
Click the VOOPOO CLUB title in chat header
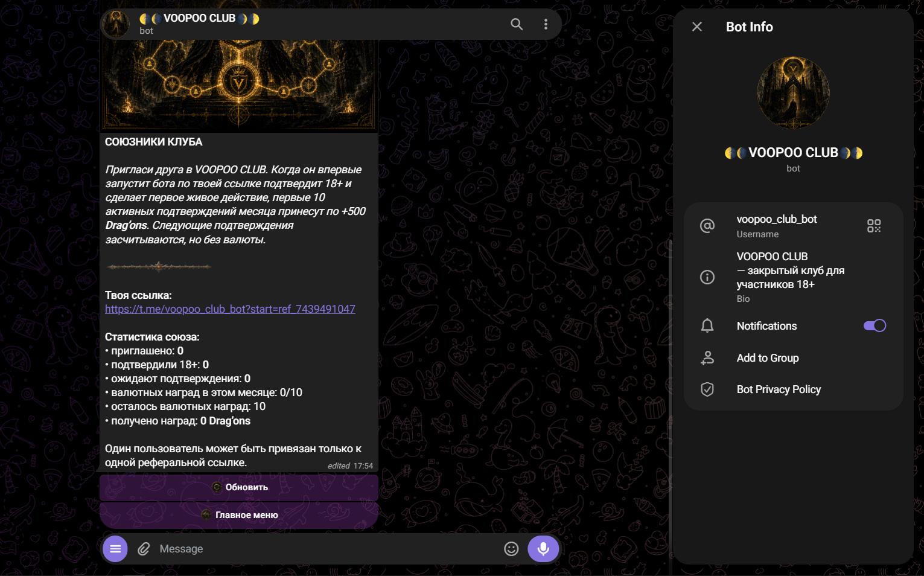tap(199, 19)
